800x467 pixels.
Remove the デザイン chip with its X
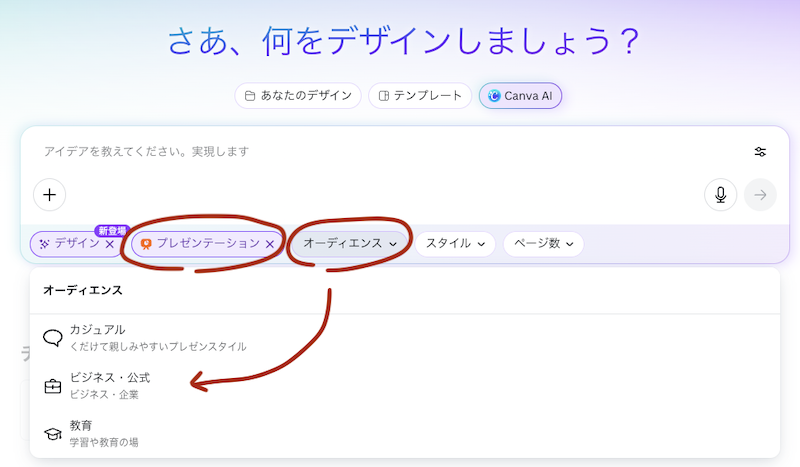coord(110,244)
